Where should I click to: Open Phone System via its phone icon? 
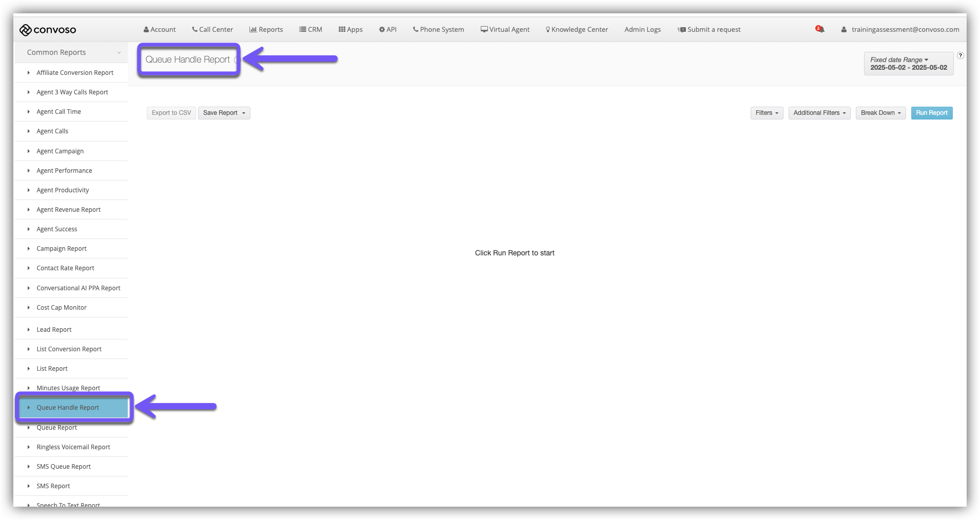tap(416, 29)
